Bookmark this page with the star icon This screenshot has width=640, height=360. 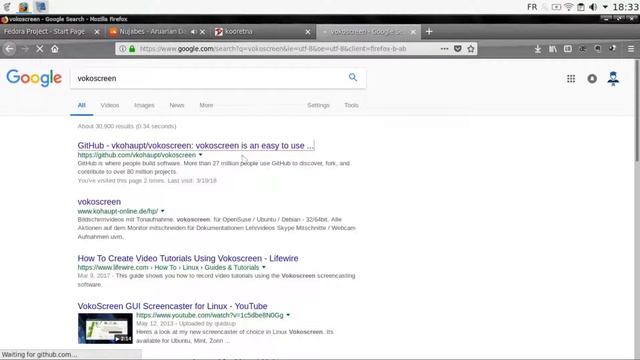pyautogui.click(x=471, y=49)
